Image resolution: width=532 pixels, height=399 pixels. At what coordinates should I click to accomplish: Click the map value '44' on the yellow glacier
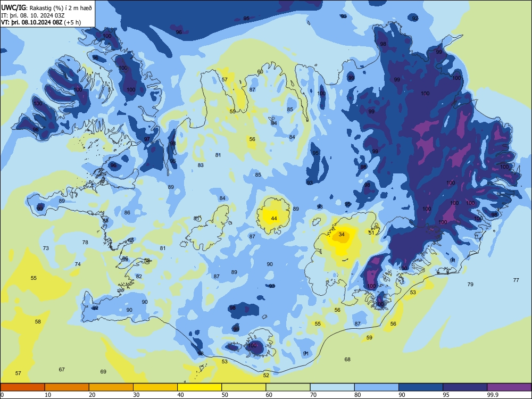(274, 219)
